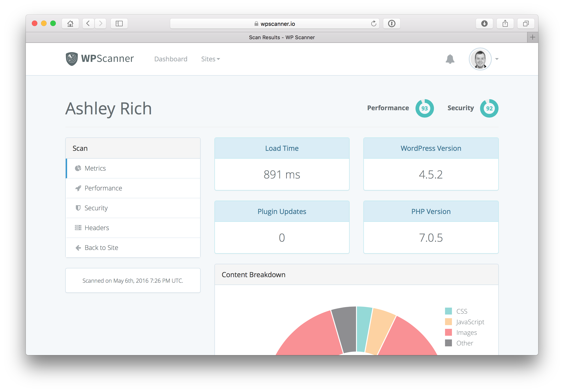Click the Content Breakdown panel heading

pyautogui.click(x=356, y=275)
